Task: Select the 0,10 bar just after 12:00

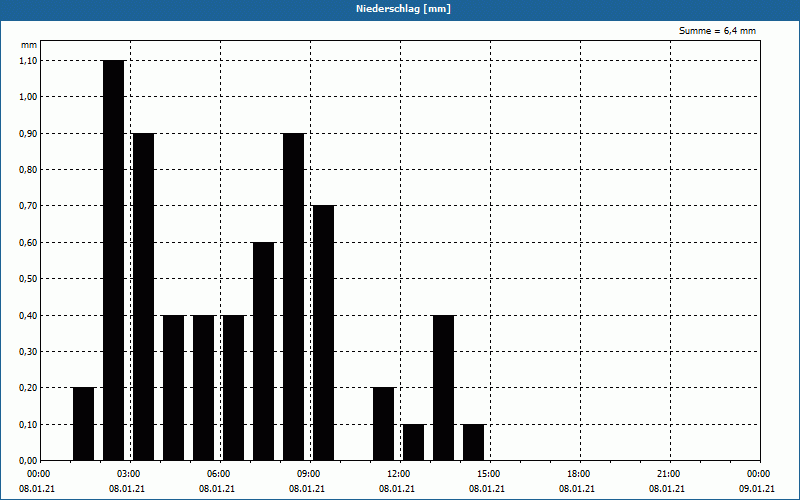Action: pos(413,442)
